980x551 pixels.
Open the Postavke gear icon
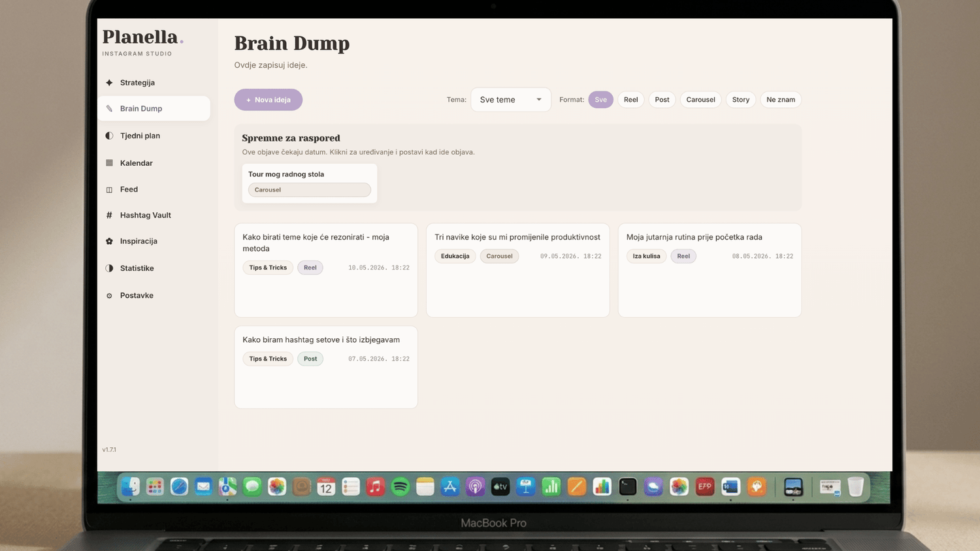(x=109, y=296)
